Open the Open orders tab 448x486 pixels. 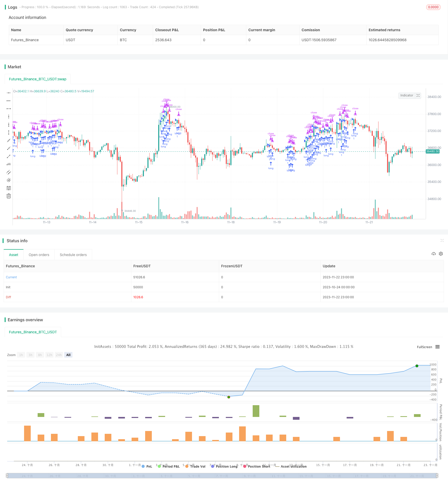39,255
